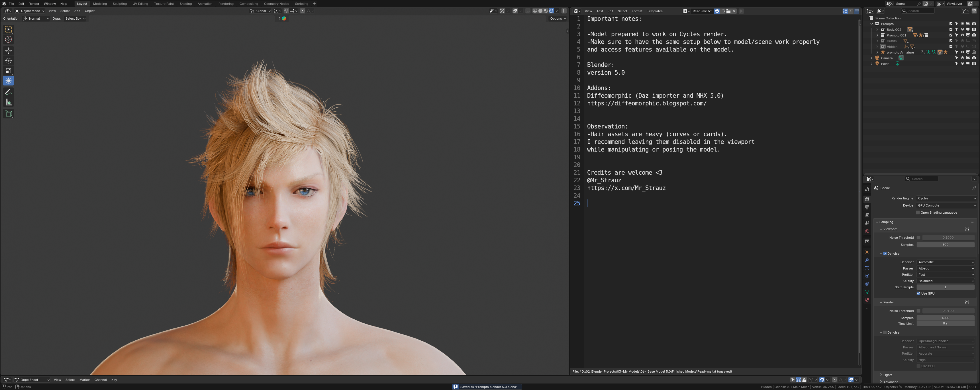Viewport: 980px width, 390px height.
Task: Open the 3D viewport Add menu
Action: click(x=77, y=11)
